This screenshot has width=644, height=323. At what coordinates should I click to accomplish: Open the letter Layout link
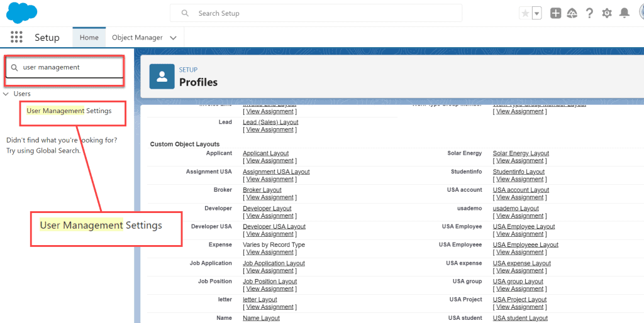point(260,300)
